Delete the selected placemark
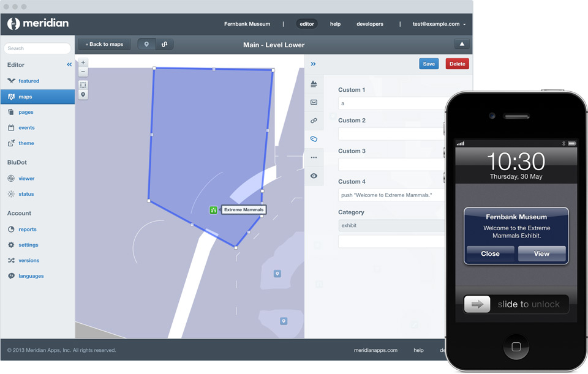588x374 pixels. [x=457, y=64]
